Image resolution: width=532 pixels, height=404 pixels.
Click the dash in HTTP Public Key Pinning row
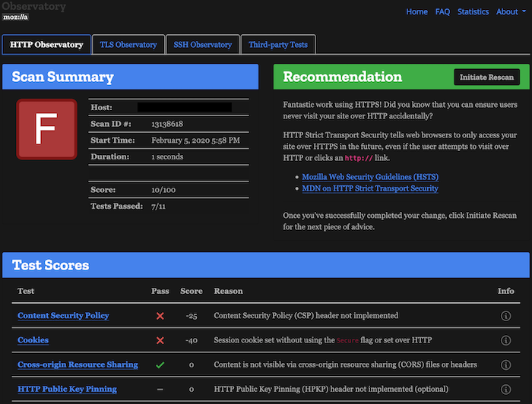160,390
